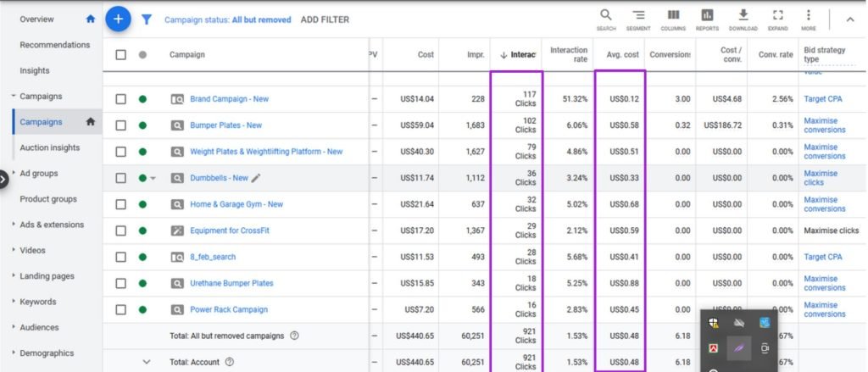Open the Segment tool
The width and height of the screenshot is (868, 372).
638,15
